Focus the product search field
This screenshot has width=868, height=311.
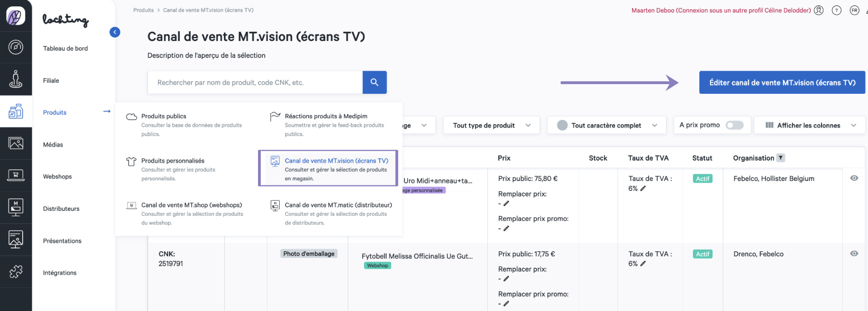(x=255, y=82)
